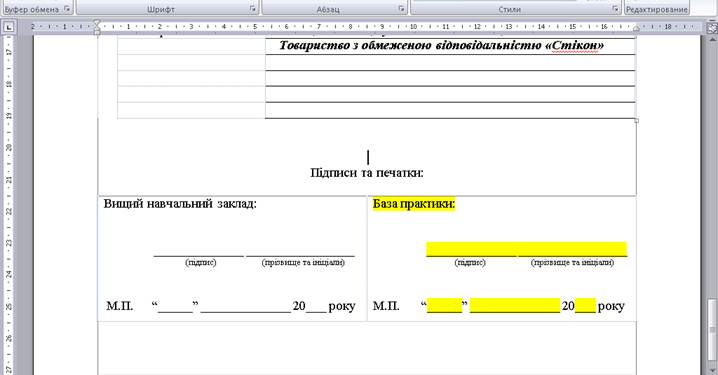Click the highlighted text "База практики:"
718x375 pixels.
tap(414, 204)
